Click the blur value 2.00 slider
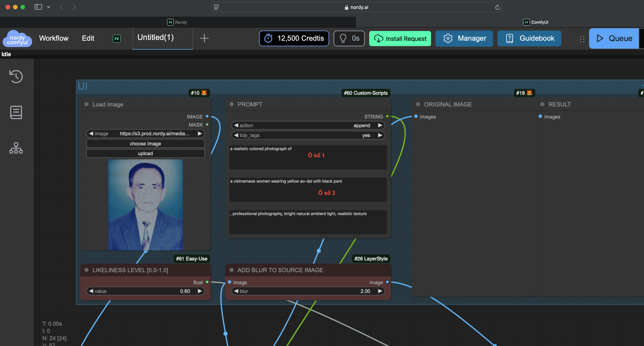Image resolution: width=644 pixels, height=346 pixels. pos(308,291)
